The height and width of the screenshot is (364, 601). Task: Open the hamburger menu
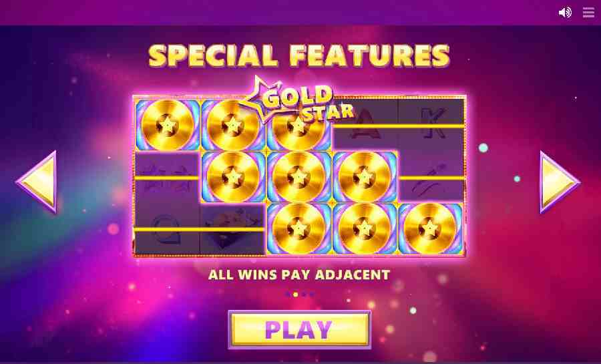(x=588, y=13)
